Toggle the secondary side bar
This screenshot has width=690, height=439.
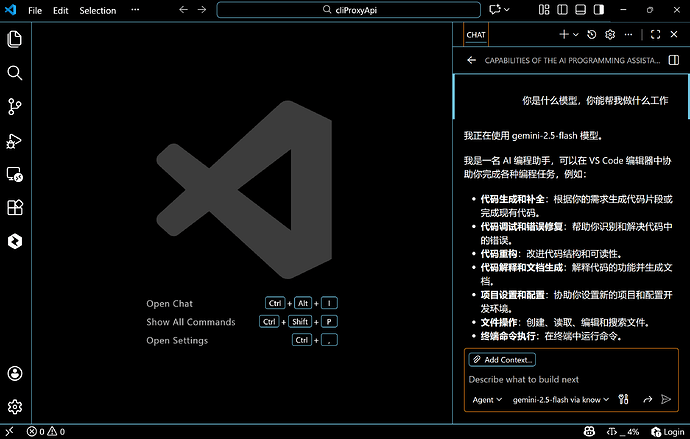point(598,10)
